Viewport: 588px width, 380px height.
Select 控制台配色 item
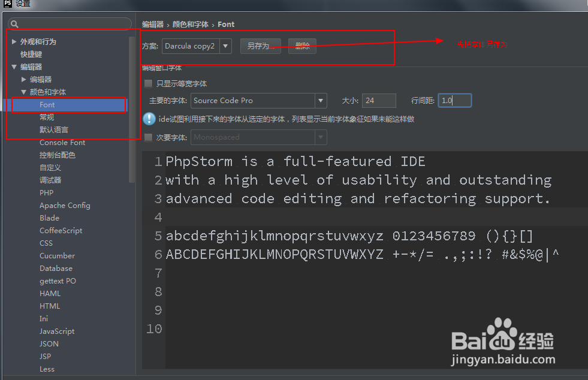coord(58,155)
